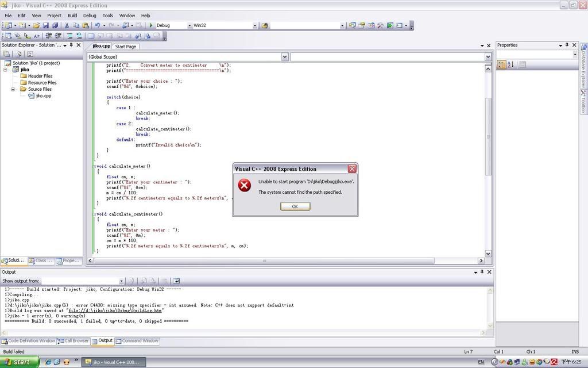This screenshot has width=588, height=368.
Task: Click the error icon in the dialog
Action: click(245, 186)
